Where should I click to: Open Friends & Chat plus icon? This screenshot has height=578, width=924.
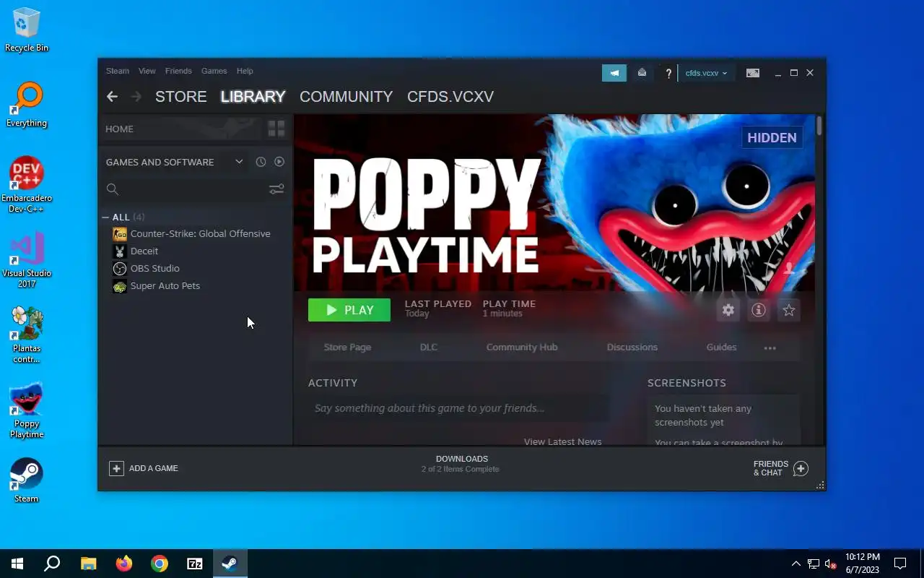click(801, 468)
